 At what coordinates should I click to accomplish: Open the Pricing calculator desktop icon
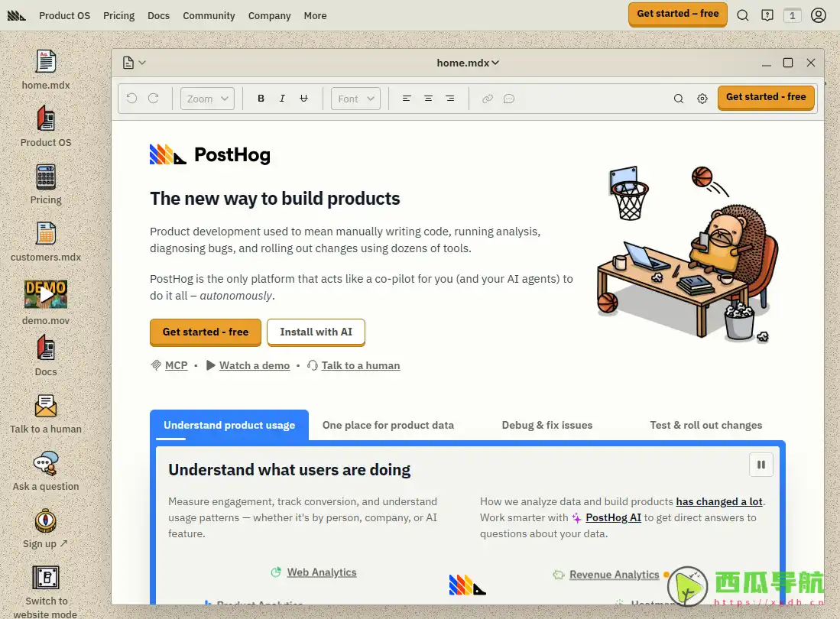point(46,177)
